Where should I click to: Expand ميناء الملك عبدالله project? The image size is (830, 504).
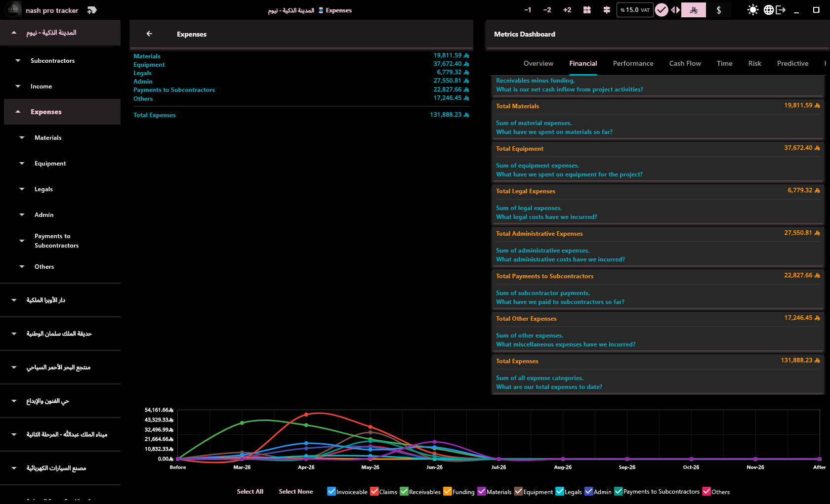click(14, 435)
